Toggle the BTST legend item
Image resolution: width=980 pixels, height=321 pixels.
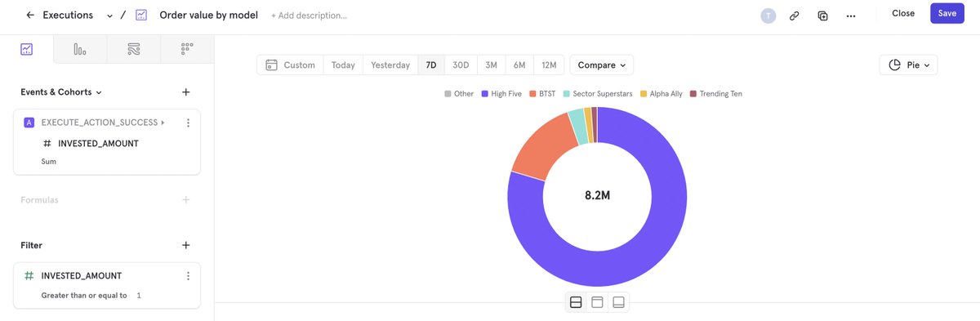click(542, 94)
